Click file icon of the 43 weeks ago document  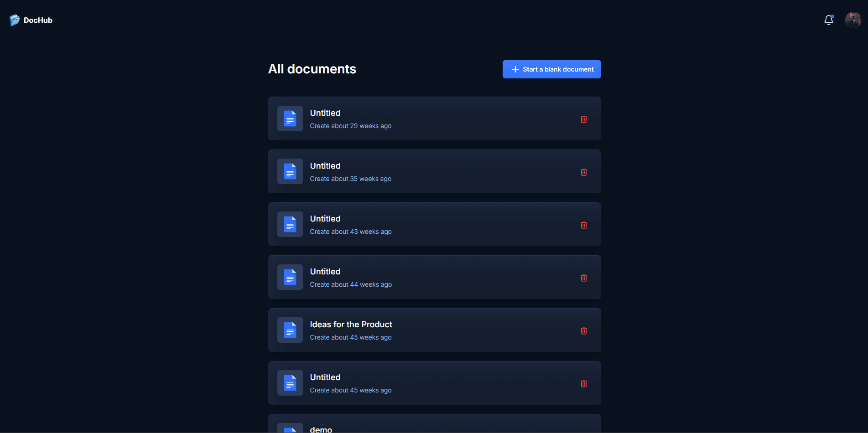tap(290, 224)
